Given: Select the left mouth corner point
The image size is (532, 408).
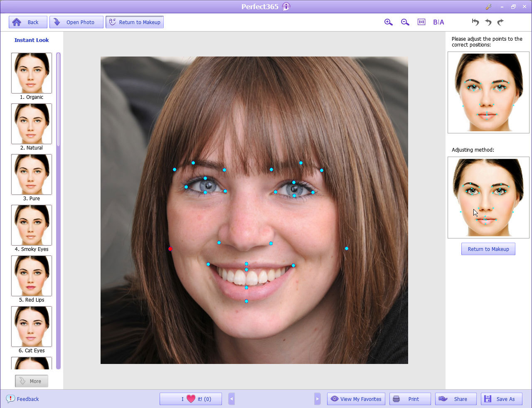Looking at the screenshot, I should [x=208, y=264].
